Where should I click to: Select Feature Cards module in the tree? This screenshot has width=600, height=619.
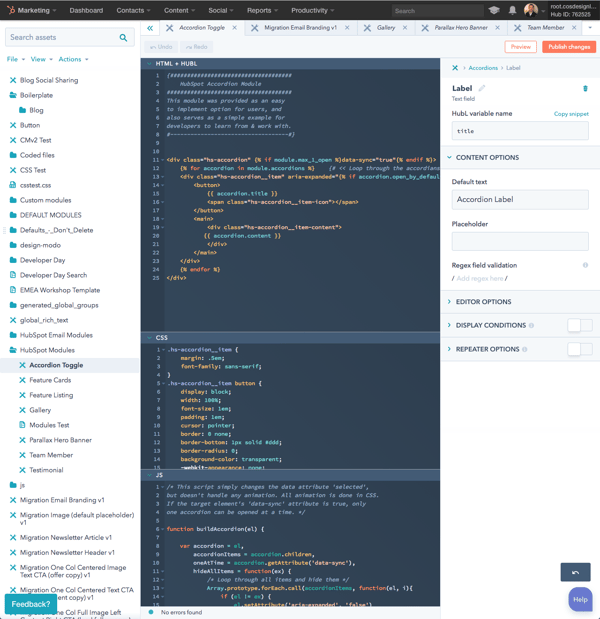(x=50, y=380)
